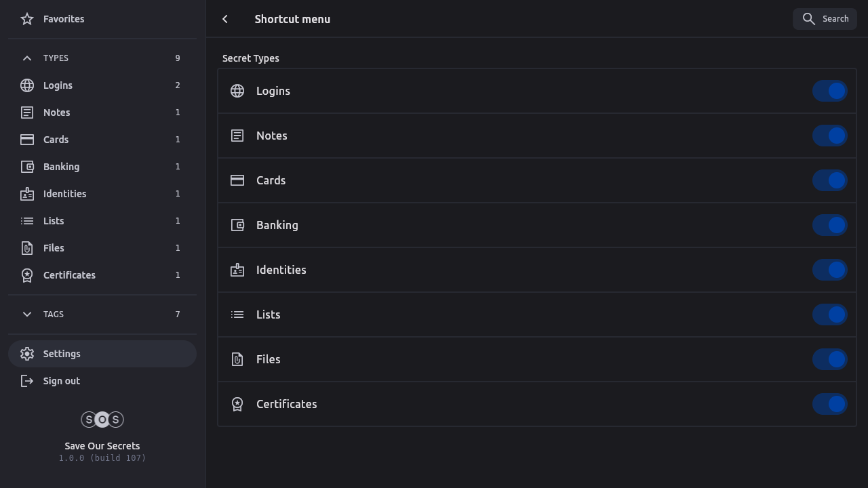Screen dimensions: 868x488
Task: Click the Sign out icon
Action: point(27,381)
